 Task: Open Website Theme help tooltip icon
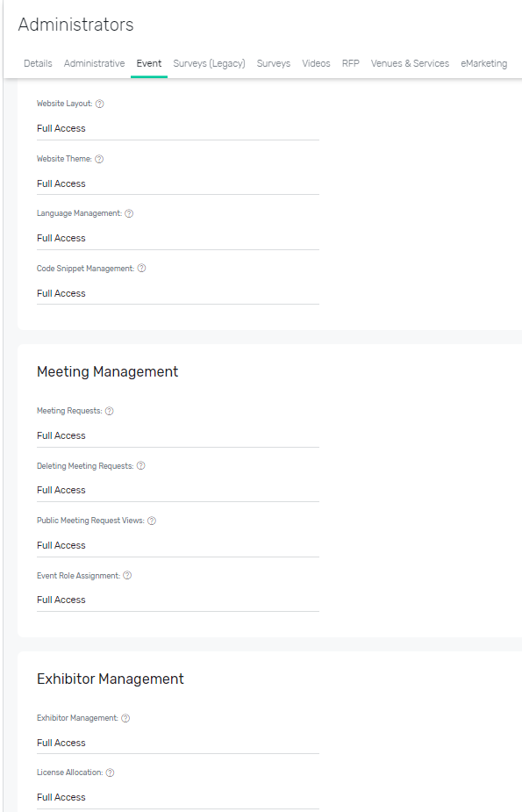coord(99,159)
